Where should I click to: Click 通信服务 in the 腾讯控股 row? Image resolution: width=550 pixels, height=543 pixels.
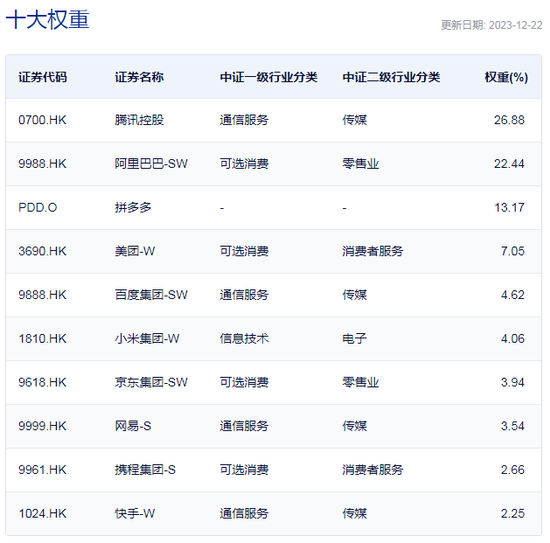click(244, 120)
